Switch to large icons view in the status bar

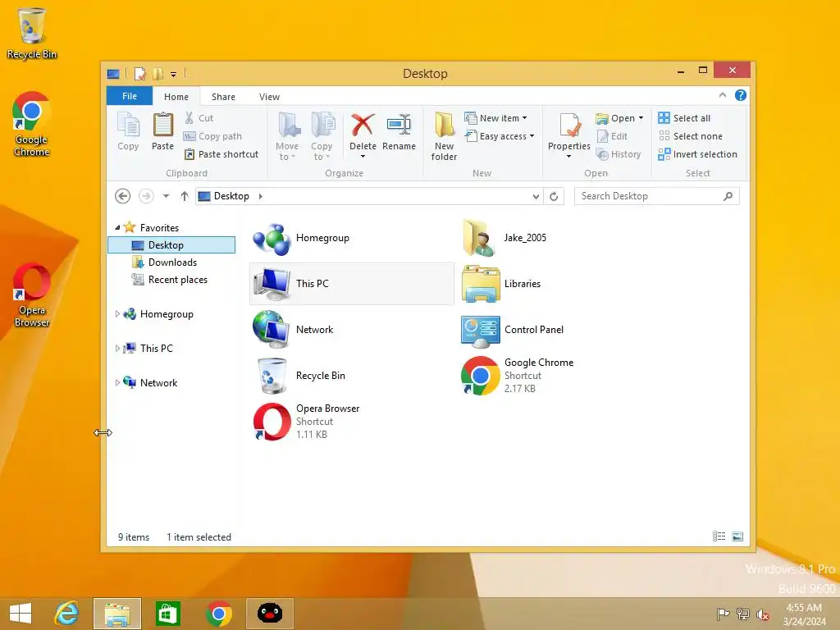737,536
